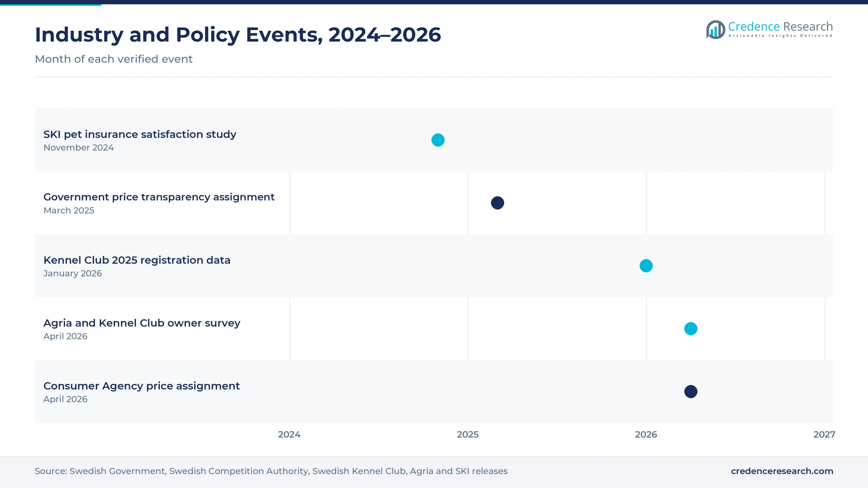Screen dimensions: 868x488
Task: Click the 'January 2026' date text
Action: (72, 273)
